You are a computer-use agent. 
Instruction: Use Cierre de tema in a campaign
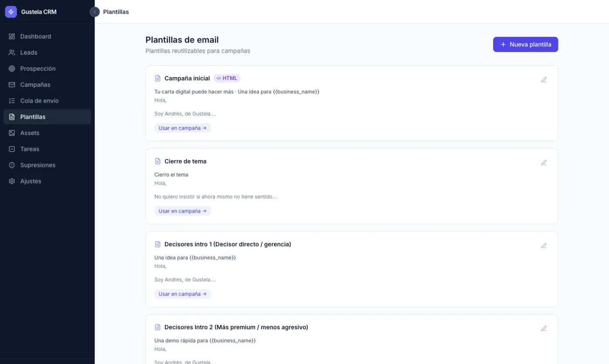pyautogui.click(x=183, y=211)
